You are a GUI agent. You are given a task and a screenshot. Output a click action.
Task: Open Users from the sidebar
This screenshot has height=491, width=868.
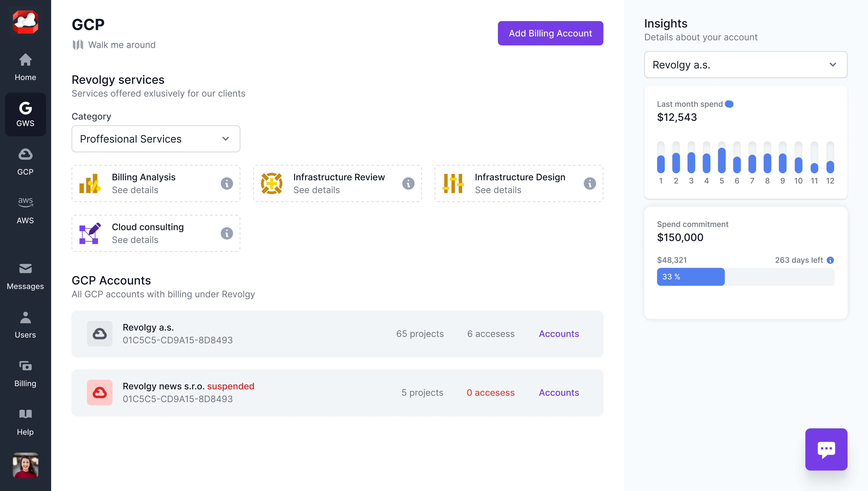click(x=25, y=325)
